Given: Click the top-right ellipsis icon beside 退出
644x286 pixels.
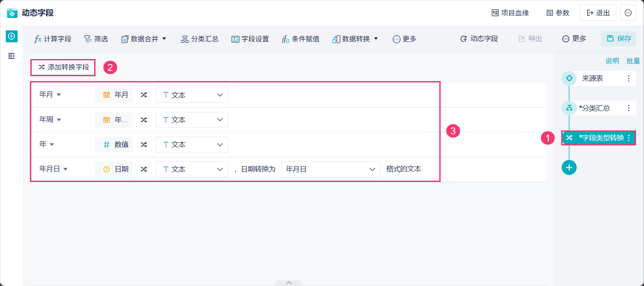Looking at the screenshot, I should tap(628, 13).
